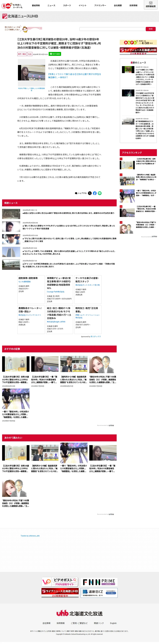Open related news about トクリュウ男7回目逮捕
Screen dimensions: 159x644
point(59,226)
